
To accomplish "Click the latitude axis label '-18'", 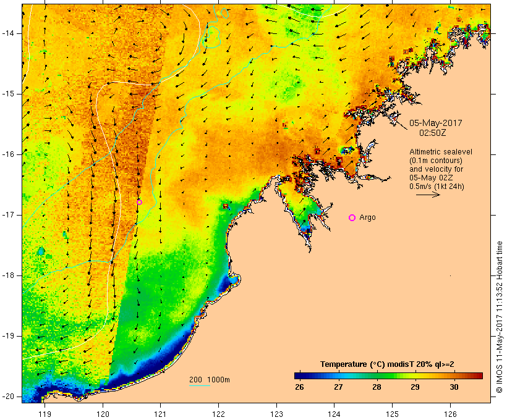I will [x=7, y=275].
